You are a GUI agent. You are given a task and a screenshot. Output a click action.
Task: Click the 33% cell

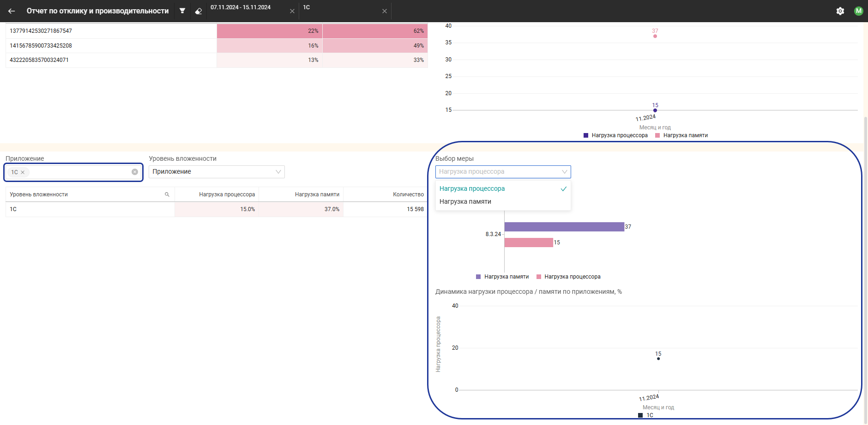[375, 60]
